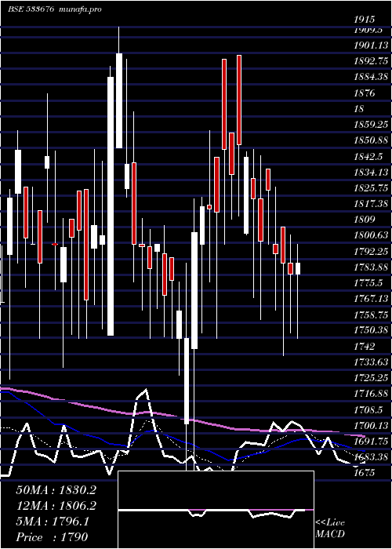Click the 1842.5 price axis label
This screenshot has width=392, height=549.
[x=368, y=156]
